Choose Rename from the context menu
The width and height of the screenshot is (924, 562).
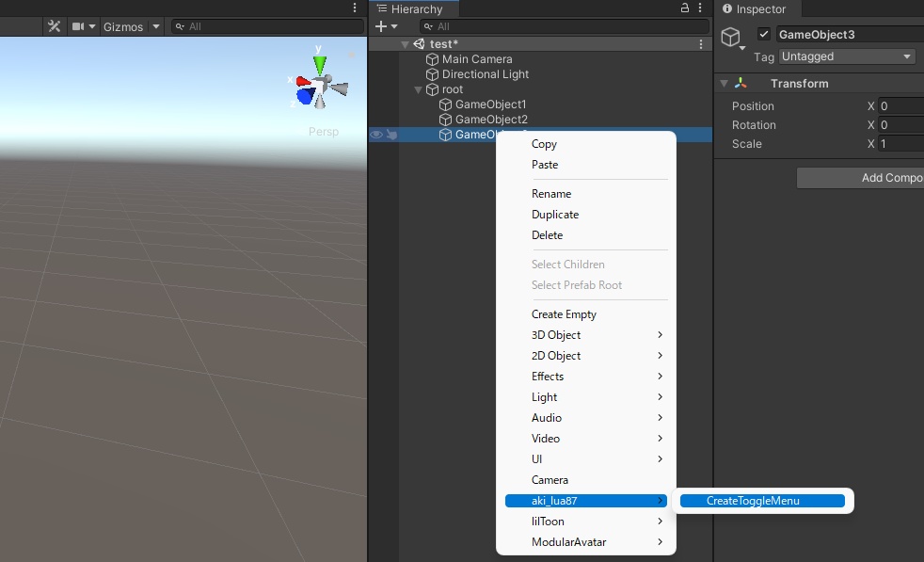coord(586,194)
